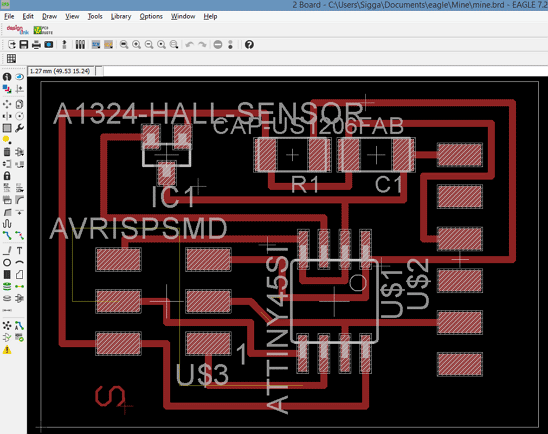
Task: Open the Display layers dialog
Action: pos(7,89)
